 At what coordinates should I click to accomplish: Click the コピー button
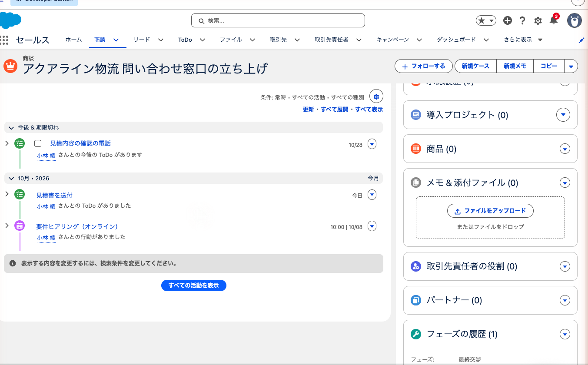coord(549,66)
